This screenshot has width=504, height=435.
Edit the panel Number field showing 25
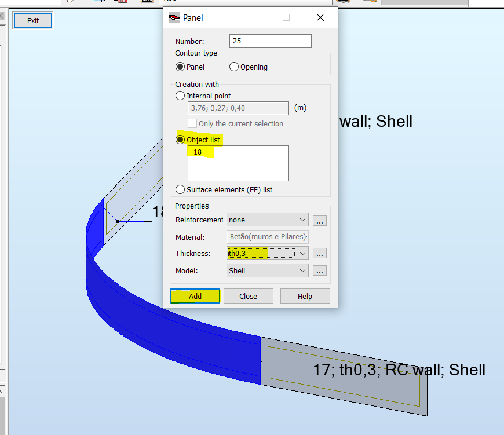coord(270,41)
